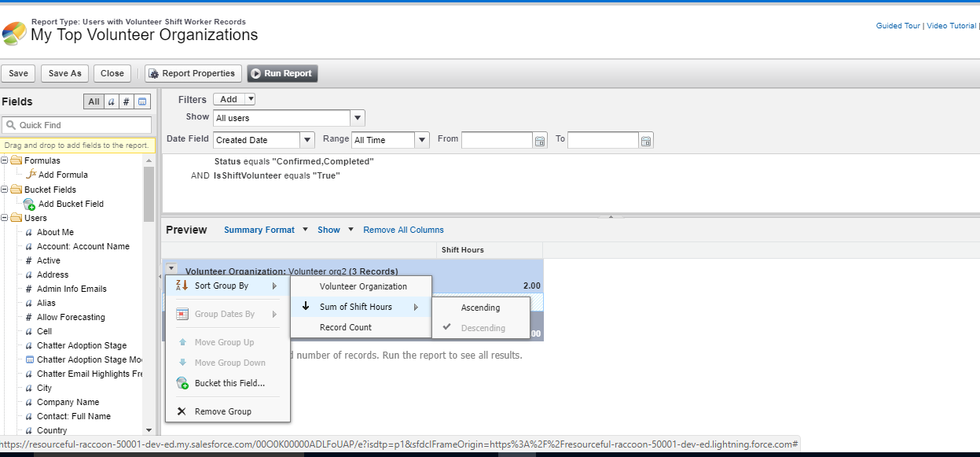The width and height of the screenshot is (980, 457).
Task: Click the Save As button
Action: point(64,73)
